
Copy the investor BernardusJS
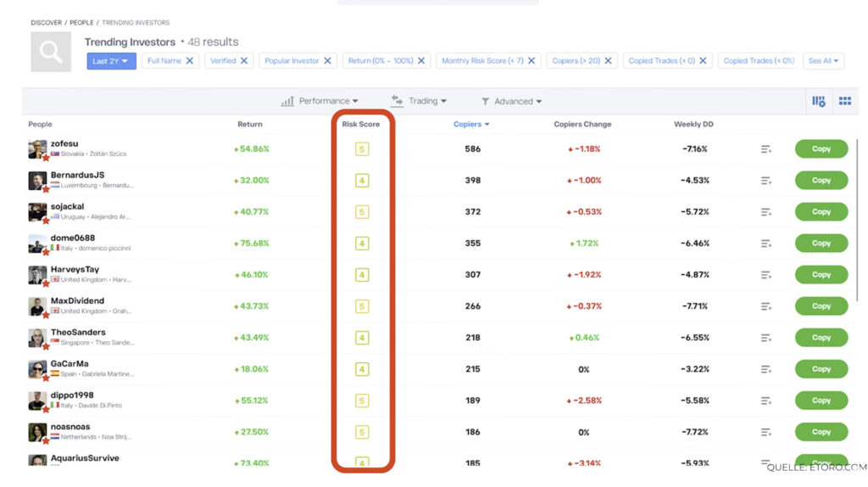coord(821,180)
